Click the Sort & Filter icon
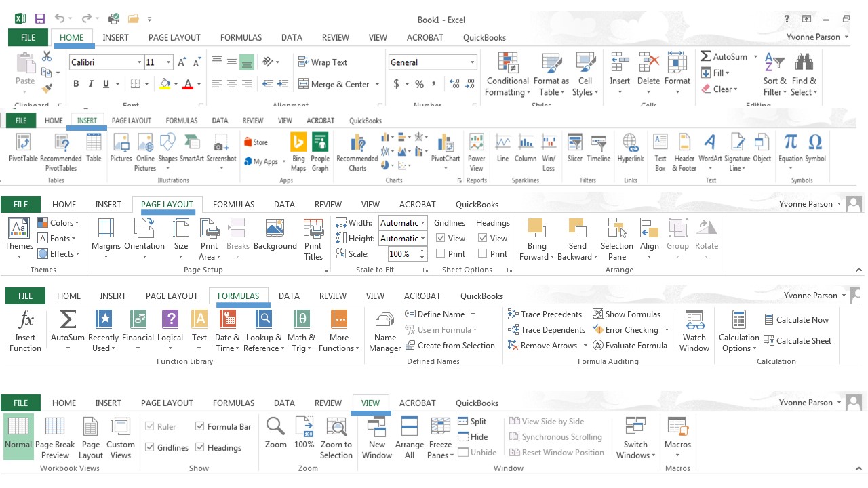Image resolution: width=868 pixels, height=488 pixels. click(x=774, y=63)
